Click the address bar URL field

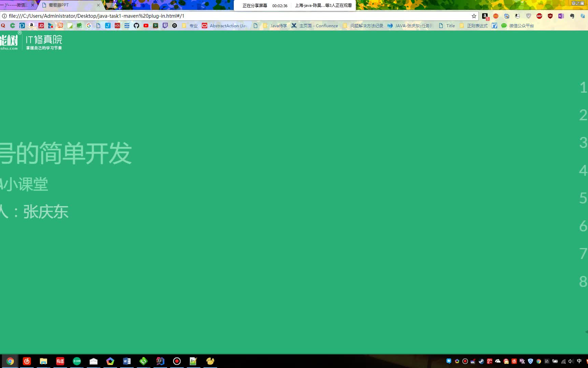coord(238,16)
